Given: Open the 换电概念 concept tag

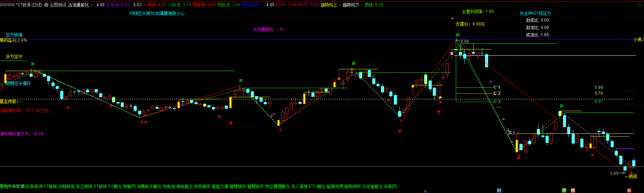Looking at the screenshot, I should [x=185, y=186].
